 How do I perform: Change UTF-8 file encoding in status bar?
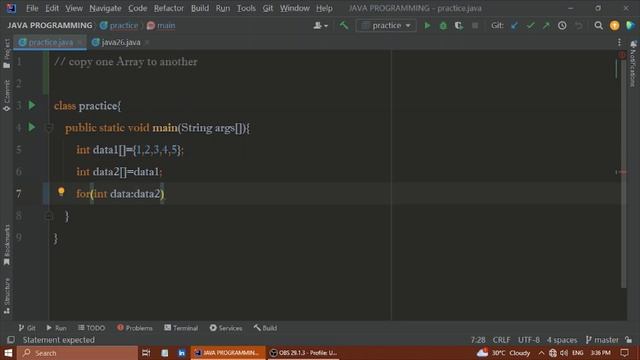pyautogui.click(x=529, y=340)
